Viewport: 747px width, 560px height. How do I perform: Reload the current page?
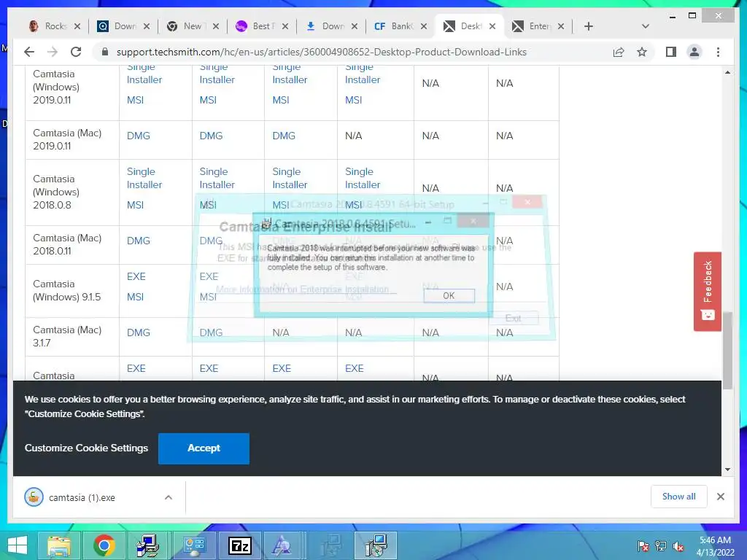[x=76, y=52]
